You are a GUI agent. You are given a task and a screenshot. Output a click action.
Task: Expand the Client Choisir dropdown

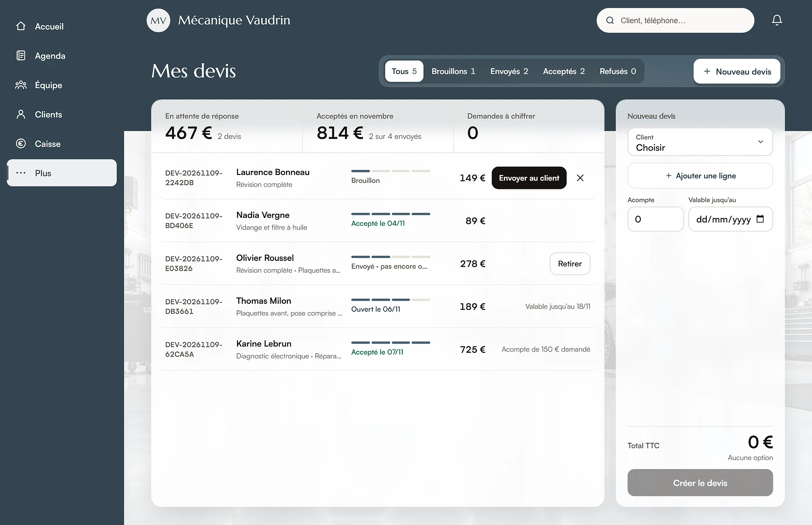[x=700, y=142]
